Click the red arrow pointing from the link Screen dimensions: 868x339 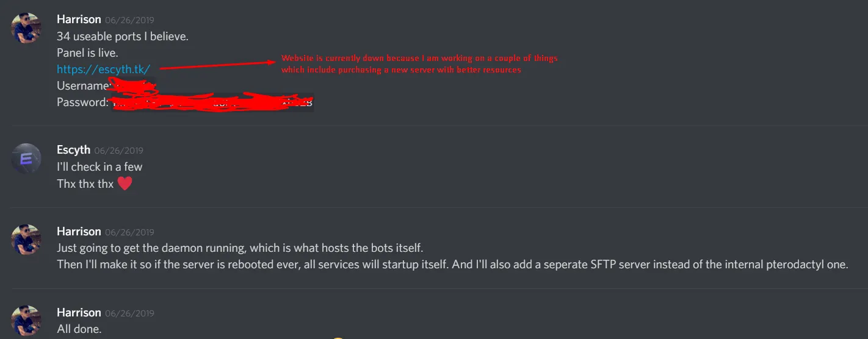click(x=217, y=65)
